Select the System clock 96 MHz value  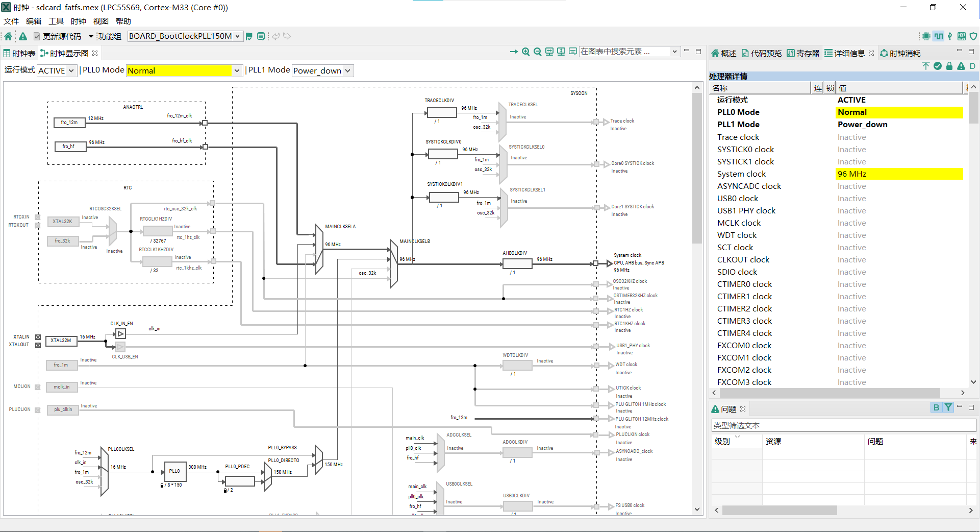point(899,174)
